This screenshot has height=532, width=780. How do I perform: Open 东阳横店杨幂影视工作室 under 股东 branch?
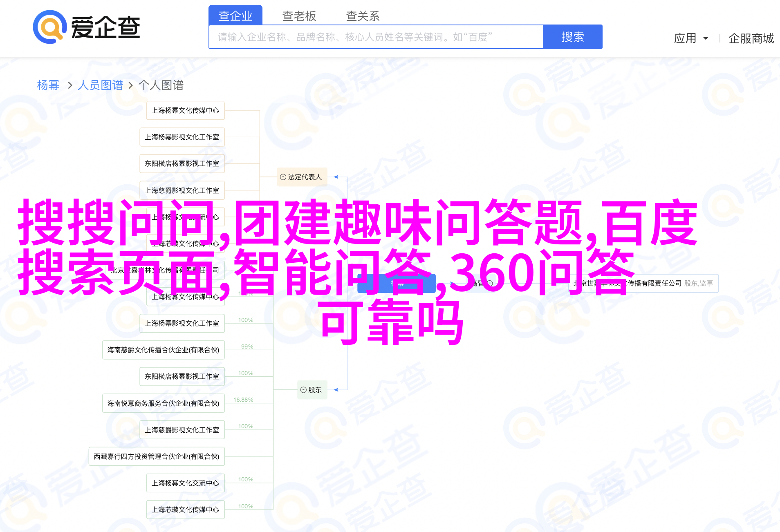point(182,376)
